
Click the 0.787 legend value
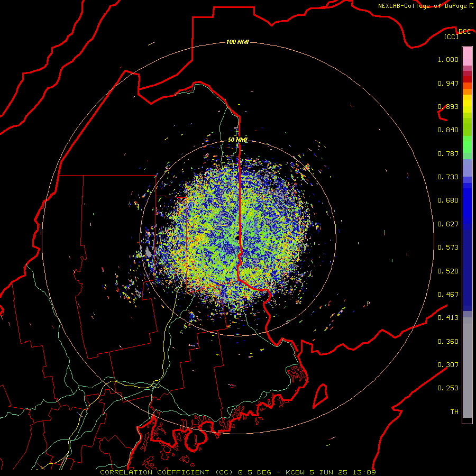point(448,153)
